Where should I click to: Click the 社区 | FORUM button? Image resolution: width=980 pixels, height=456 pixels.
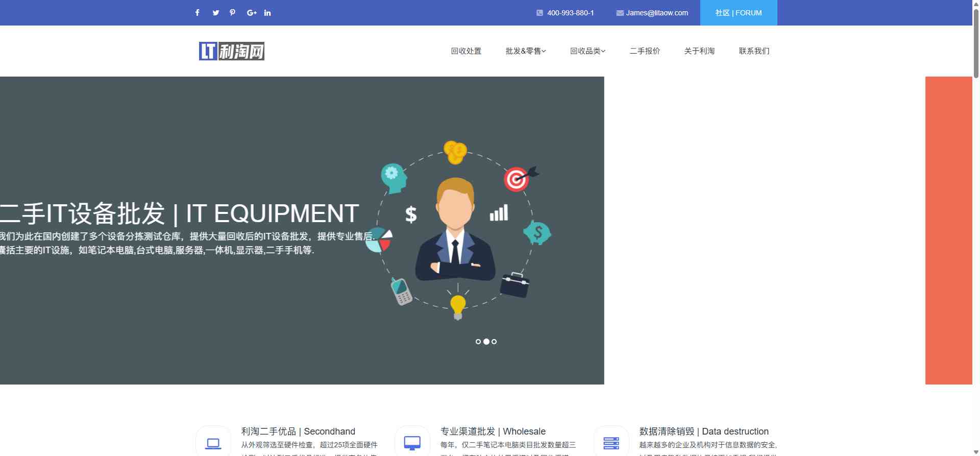(739, 13)
